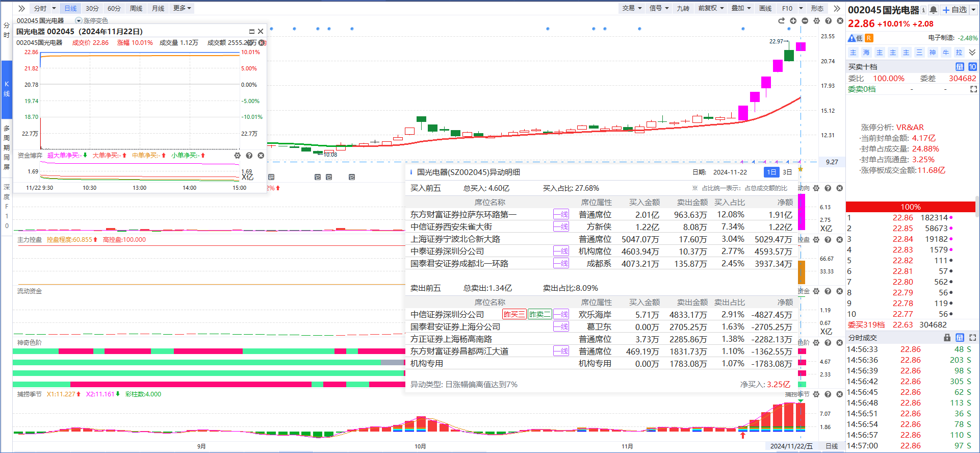The image size is (980, 453).
Task: Click the risk warning triangle '低' icon
Action: [855, 38]
